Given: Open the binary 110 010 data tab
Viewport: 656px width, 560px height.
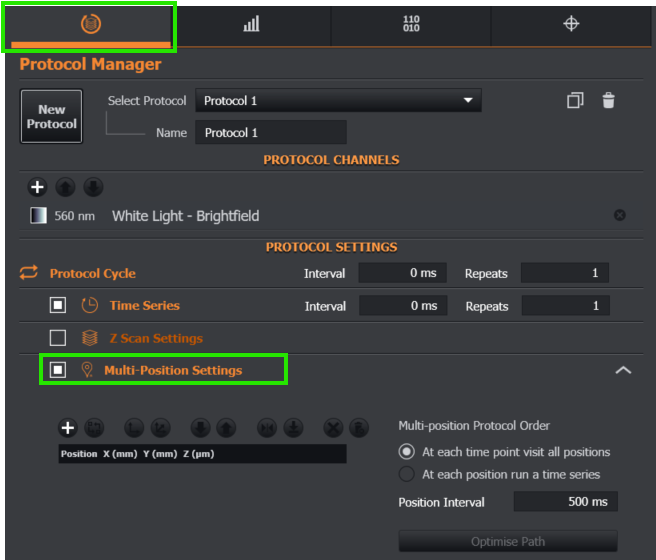Looking at the screenshot, I should (x=411, y=24).
